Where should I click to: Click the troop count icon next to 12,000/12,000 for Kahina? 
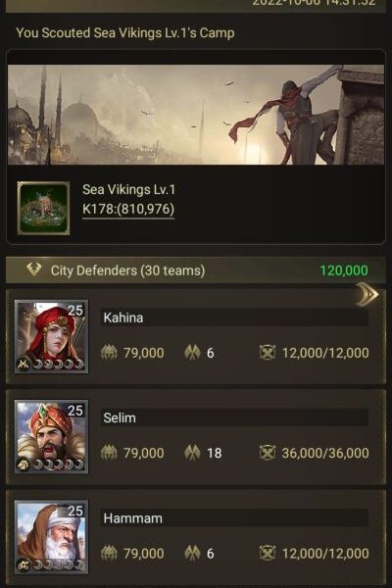pos(268,353)
